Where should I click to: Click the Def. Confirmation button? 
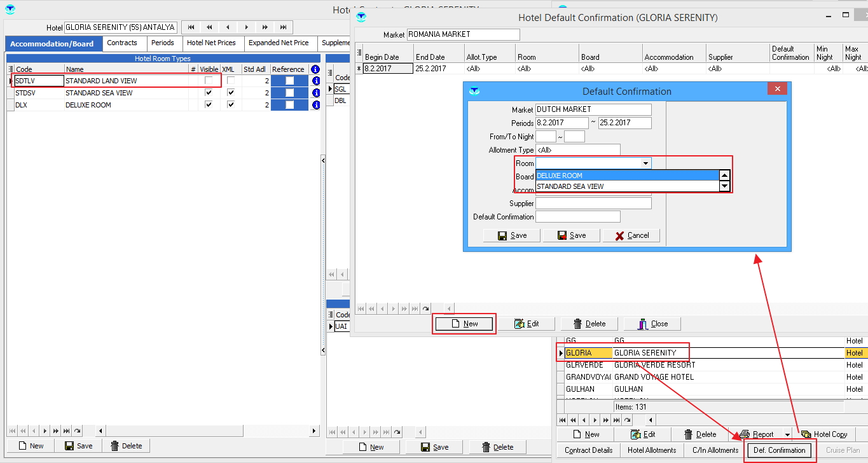point(779,450)
